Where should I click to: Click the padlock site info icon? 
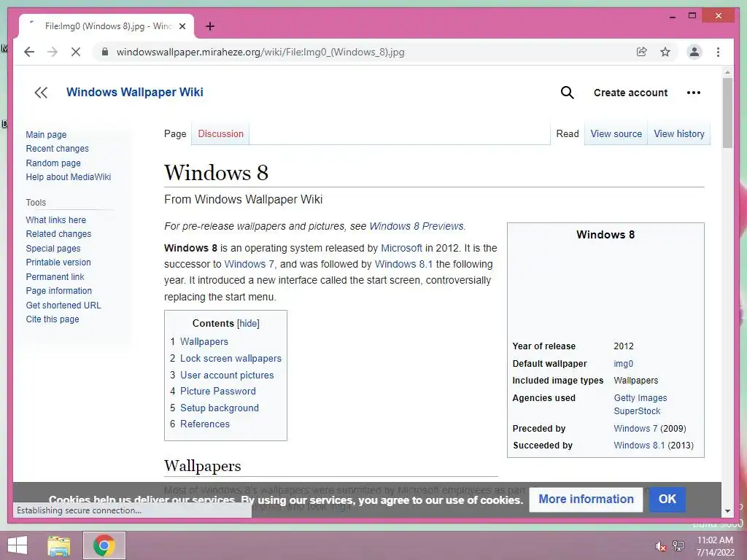tap(105, 52)
